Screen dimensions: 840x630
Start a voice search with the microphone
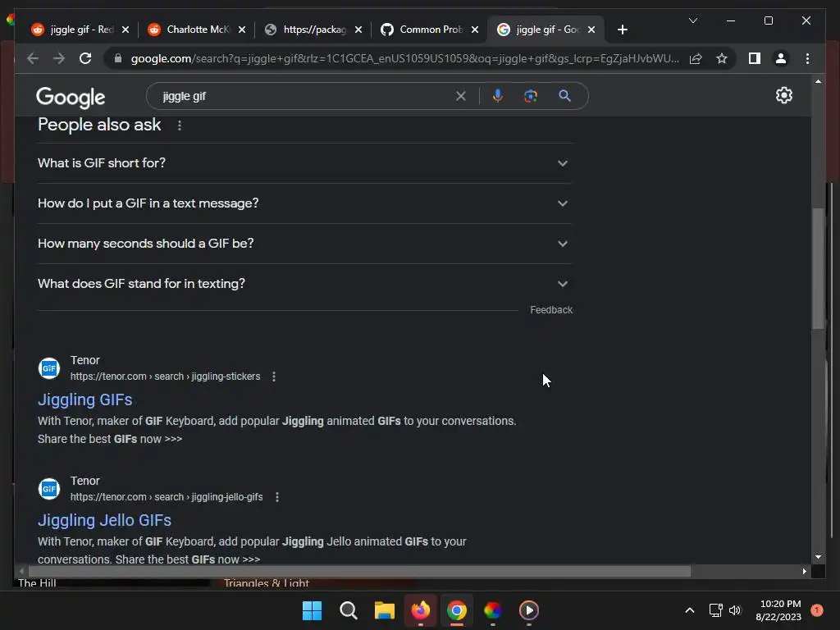498,96
